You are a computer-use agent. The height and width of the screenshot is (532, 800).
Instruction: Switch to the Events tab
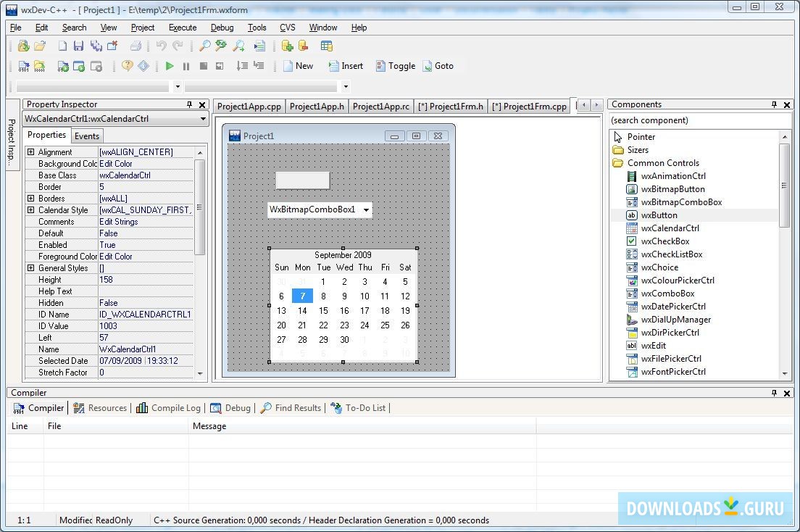pyautogui.click(x=87, y=136)
